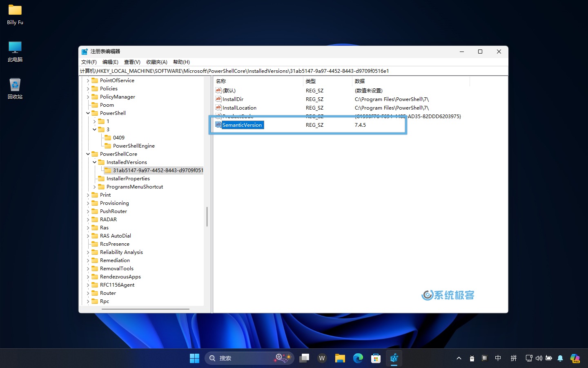This screenshot has height=368, width=588.
Task: Click the 类型 column header
Action: (x=327, y=81)
